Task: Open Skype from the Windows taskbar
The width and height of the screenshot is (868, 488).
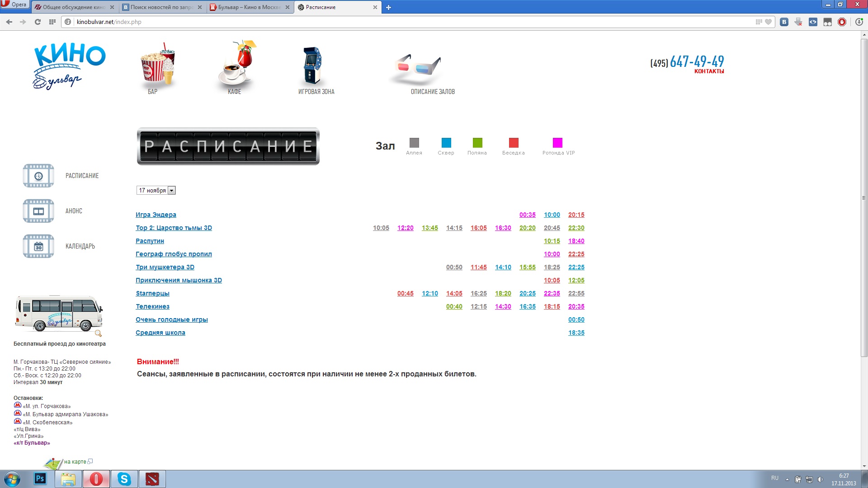Action: click(124, 479)
